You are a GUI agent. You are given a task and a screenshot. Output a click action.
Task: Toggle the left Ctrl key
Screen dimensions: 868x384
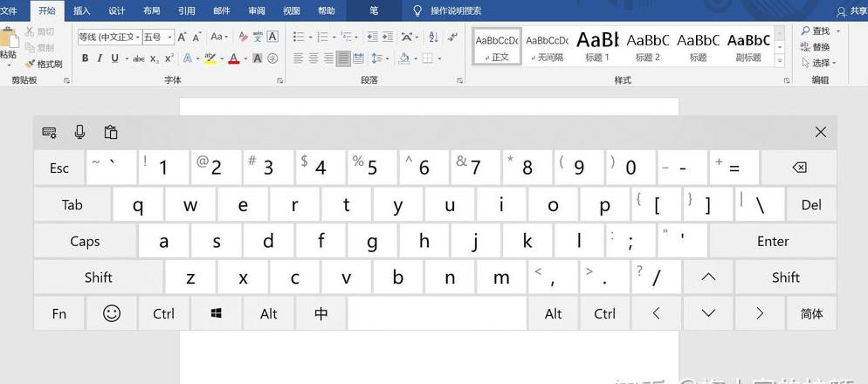click(164, 313)
